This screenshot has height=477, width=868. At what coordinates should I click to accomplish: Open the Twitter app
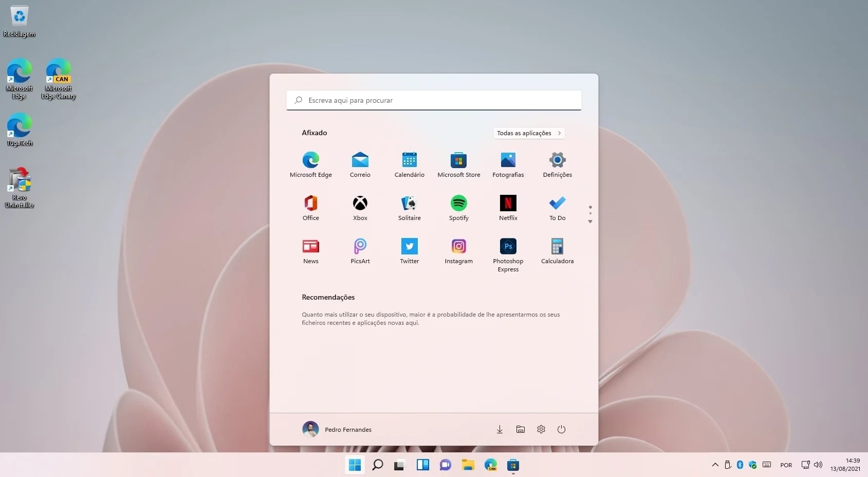pyautogui.click(x=410, y=251)
